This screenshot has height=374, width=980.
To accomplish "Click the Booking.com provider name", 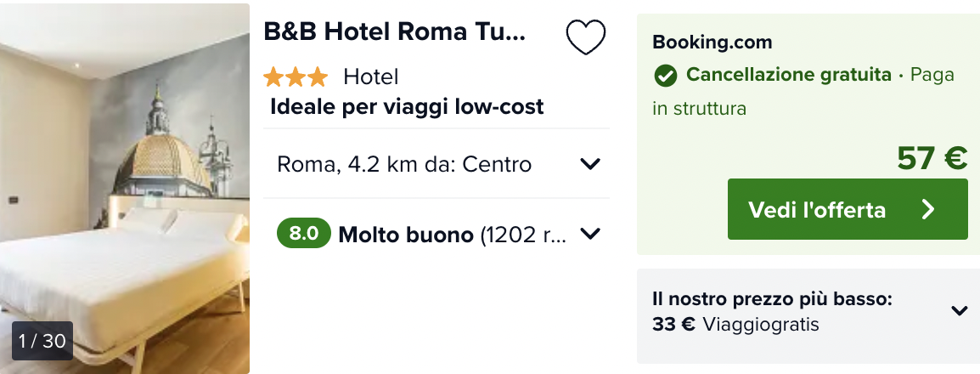I will click(712, 42).
